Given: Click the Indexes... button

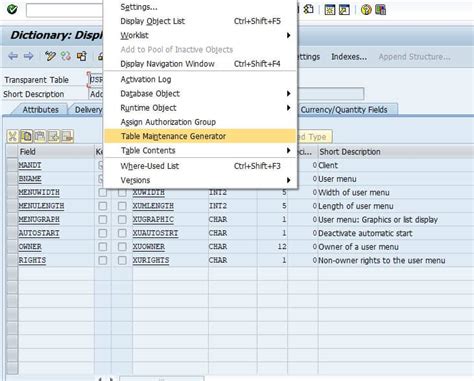Looking at the screenshot, I should [349, 57].
